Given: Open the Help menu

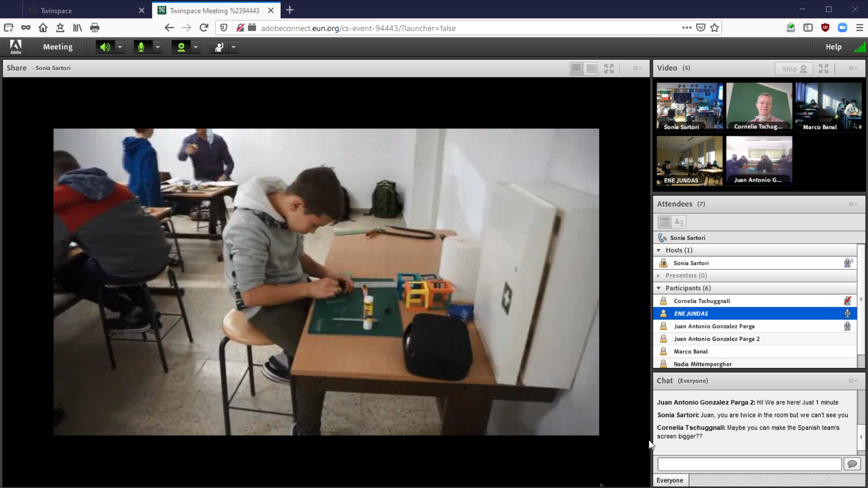Looking at the screenshot, I should pos(833,47).
